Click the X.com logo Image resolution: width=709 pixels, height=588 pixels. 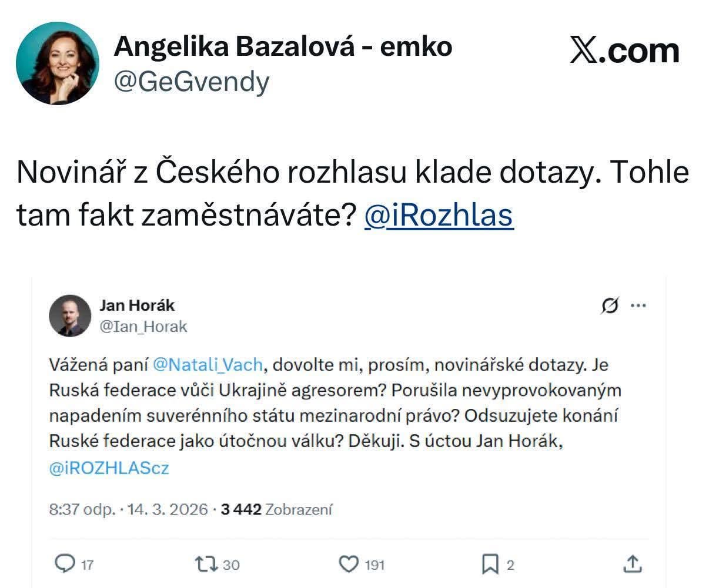tap(624, 51)
